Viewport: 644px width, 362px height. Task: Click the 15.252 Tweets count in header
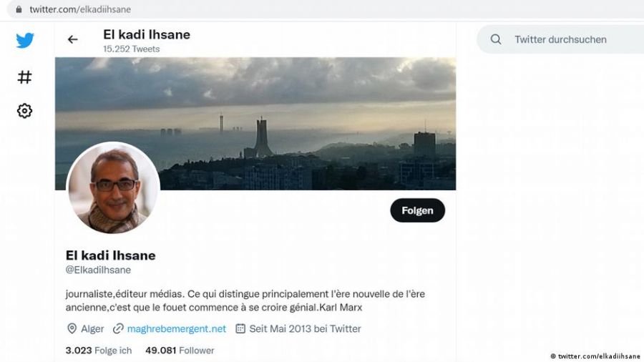pyautogui.click(x=131, y=49)
